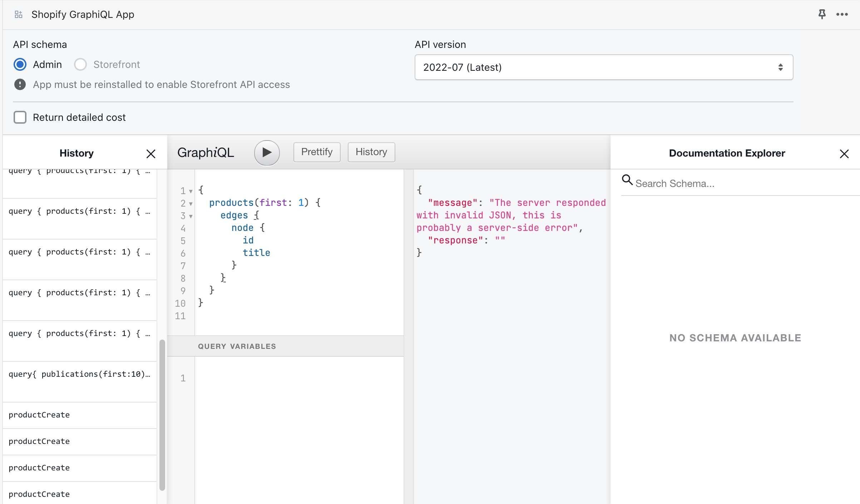Click the Prettify button

tap(317, 152)
